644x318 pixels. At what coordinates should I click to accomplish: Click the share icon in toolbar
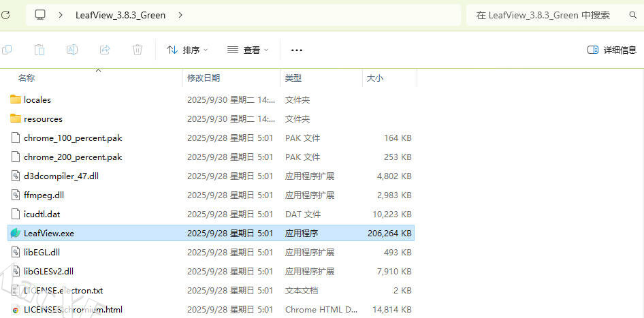point(105,50)
